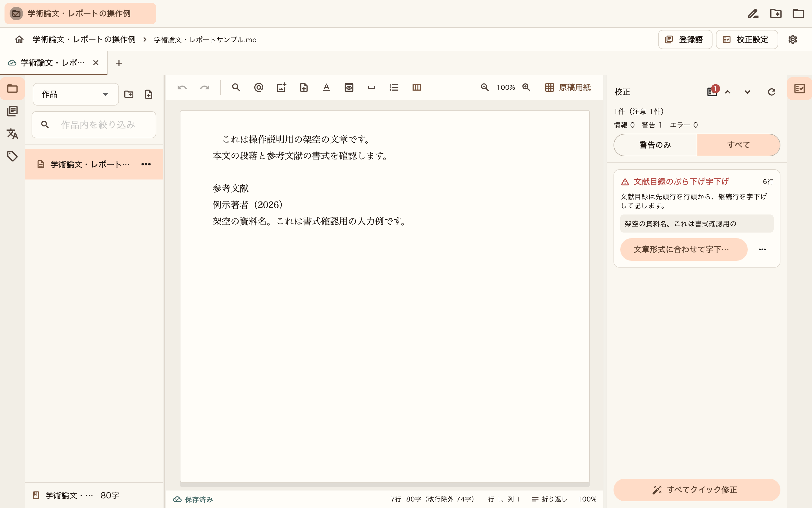Click the numbered list icon
Viewport: 812px width, 508px height.
pos(394,88)
